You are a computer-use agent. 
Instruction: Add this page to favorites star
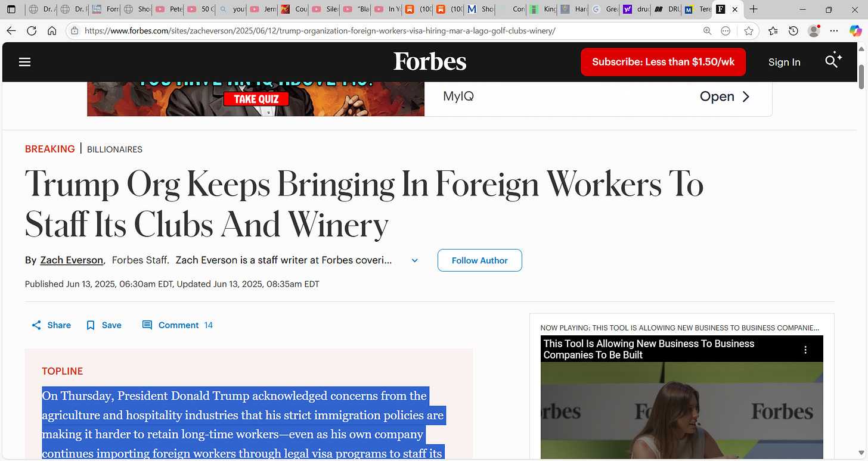749,31
